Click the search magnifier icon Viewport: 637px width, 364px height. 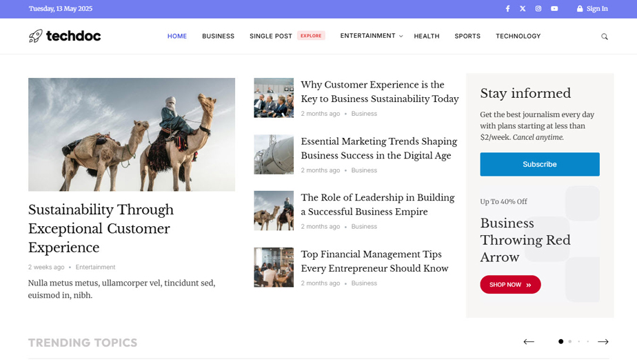[605, 37]
